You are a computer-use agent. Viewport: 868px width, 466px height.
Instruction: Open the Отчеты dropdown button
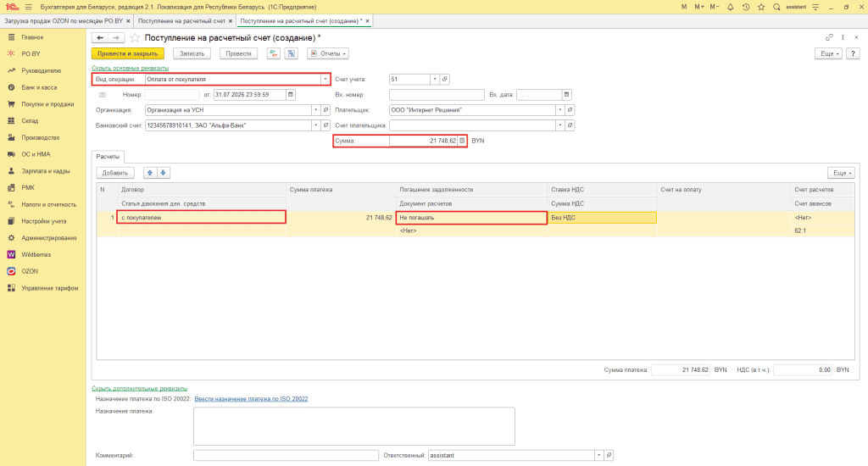(328, 53)
